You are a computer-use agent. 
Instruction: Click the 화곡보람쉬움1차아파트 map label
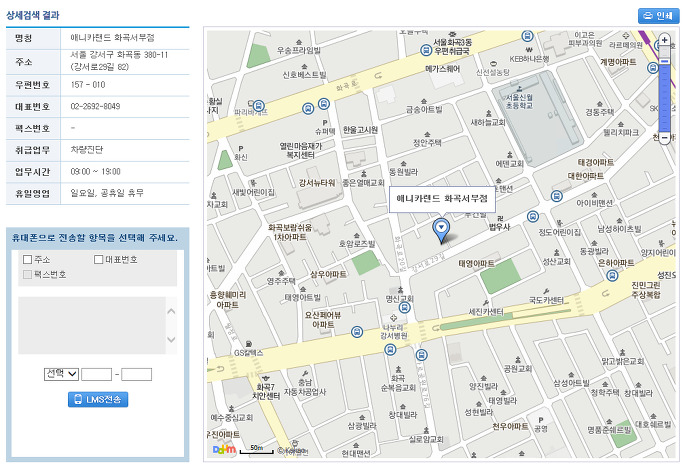[x=290, y=232]
